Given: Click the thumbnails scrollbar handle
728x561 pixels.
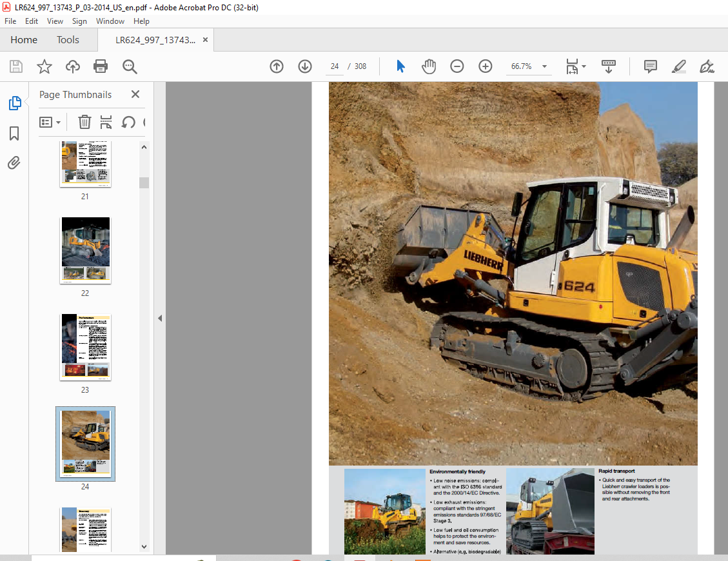Looking at the screenshot, I should pos(144,182).
